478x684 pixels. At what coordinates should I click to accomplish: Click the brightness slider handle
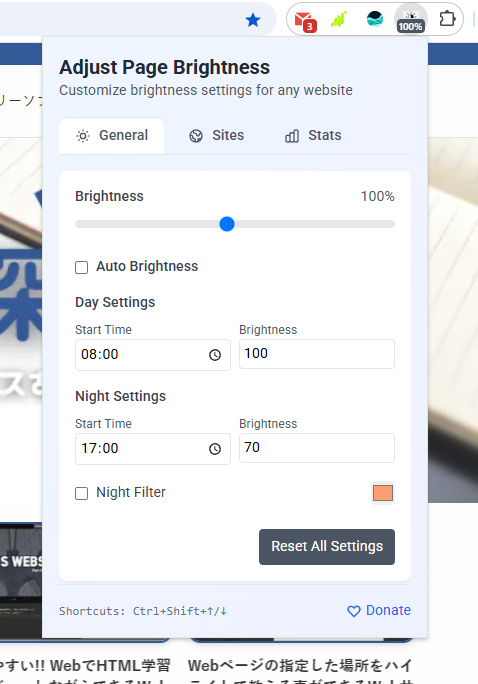(227, 224)
